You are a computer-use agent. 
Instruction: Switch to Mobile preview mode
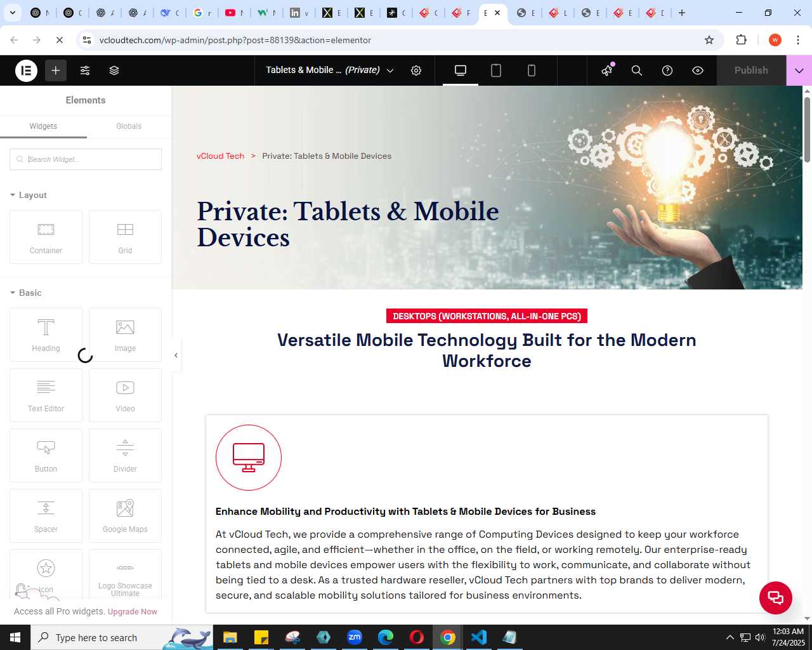[532, 70]
